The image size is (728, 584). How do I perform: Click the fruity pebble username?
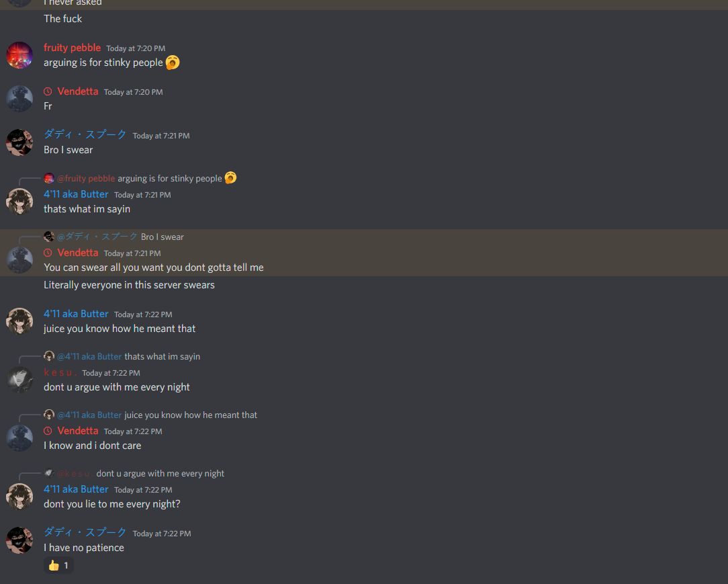[x=72, y=48]
